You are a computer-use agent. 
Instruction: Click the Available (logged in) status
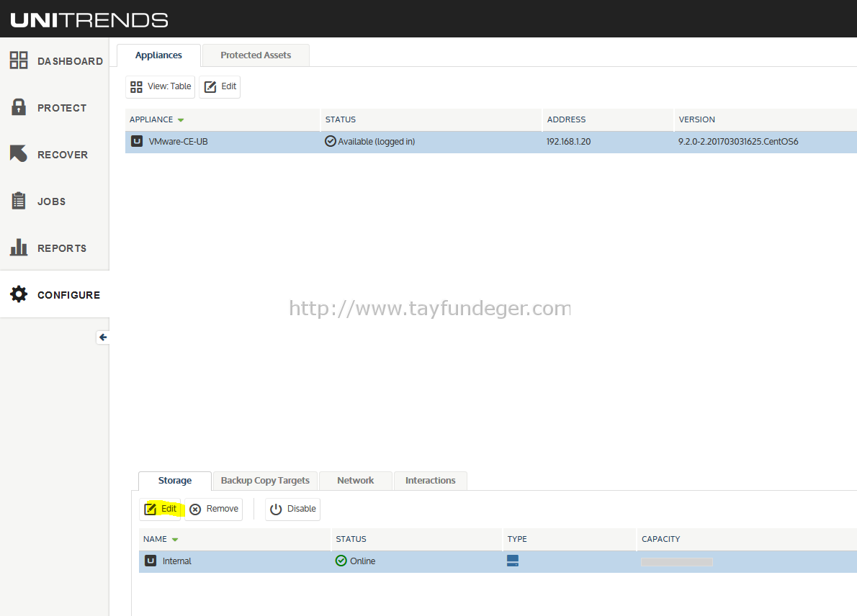point(370,142)
